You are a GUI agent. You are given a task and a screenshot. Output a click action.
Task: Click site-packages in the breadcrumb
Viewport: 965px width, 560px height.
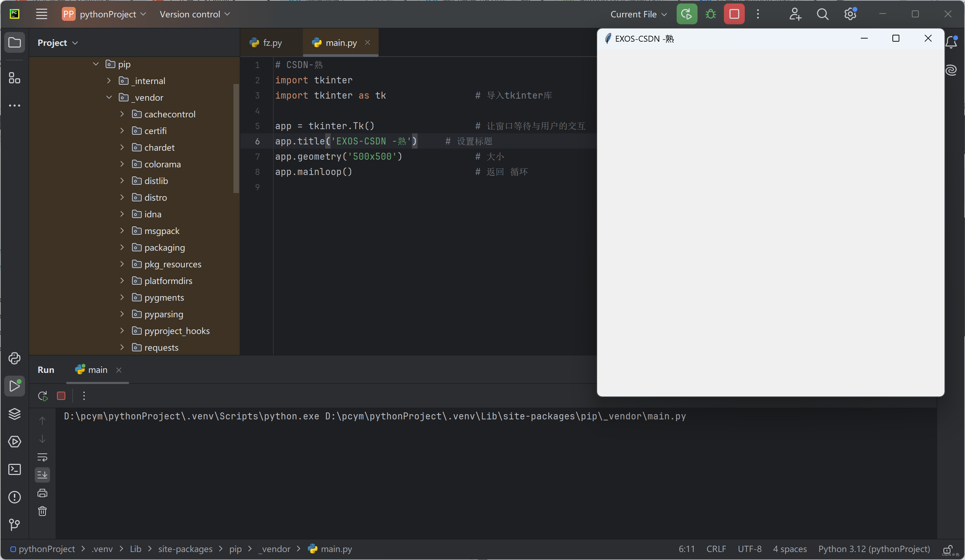click(x=185, y=549)
